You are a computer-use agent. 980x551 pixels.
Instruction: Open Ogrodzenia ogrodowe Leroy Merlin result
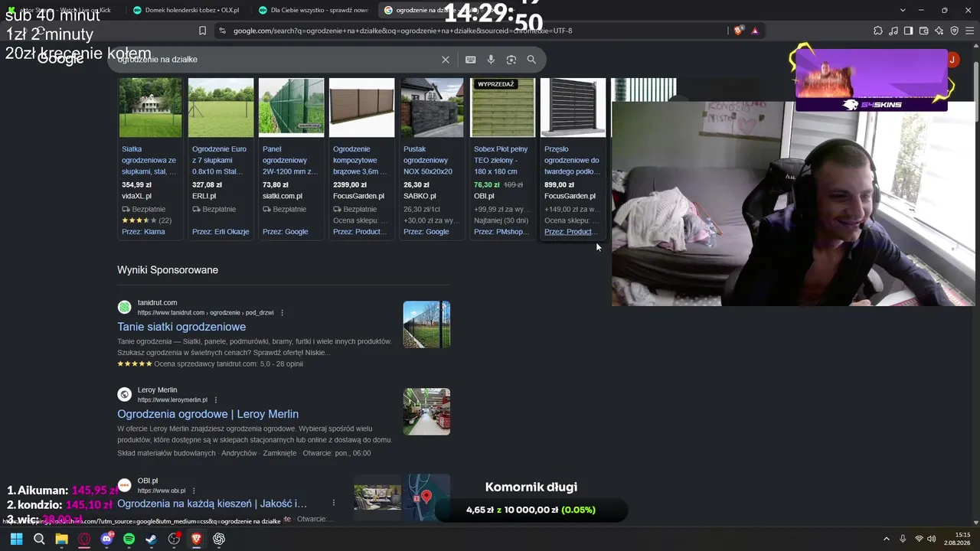(207, 414)
